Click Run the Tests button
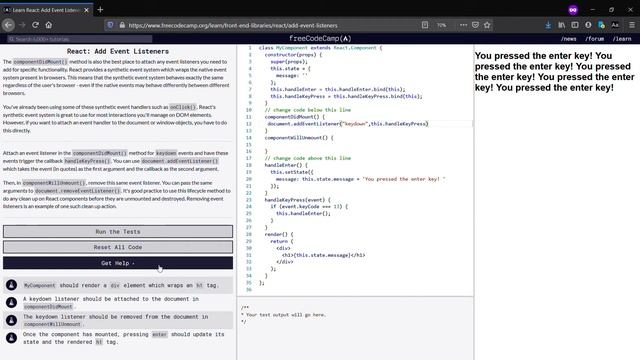 (x=118, y=231)
